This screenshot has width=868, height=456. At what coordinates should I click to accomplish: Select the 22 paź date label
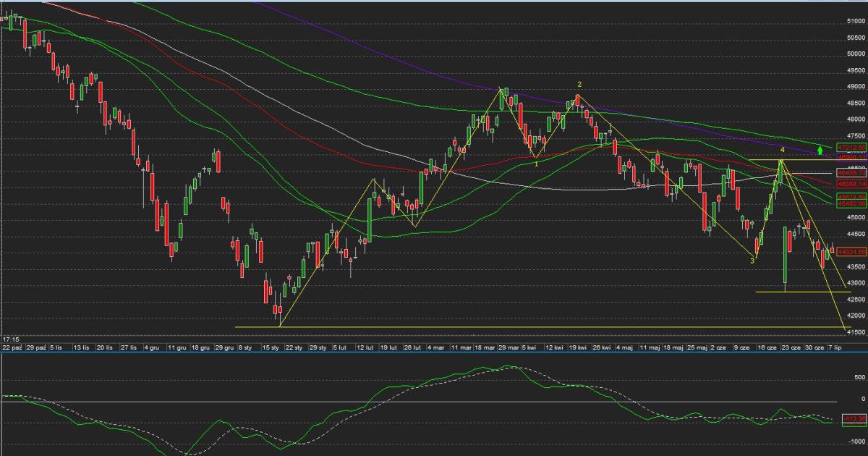click(x=12, y=348)
